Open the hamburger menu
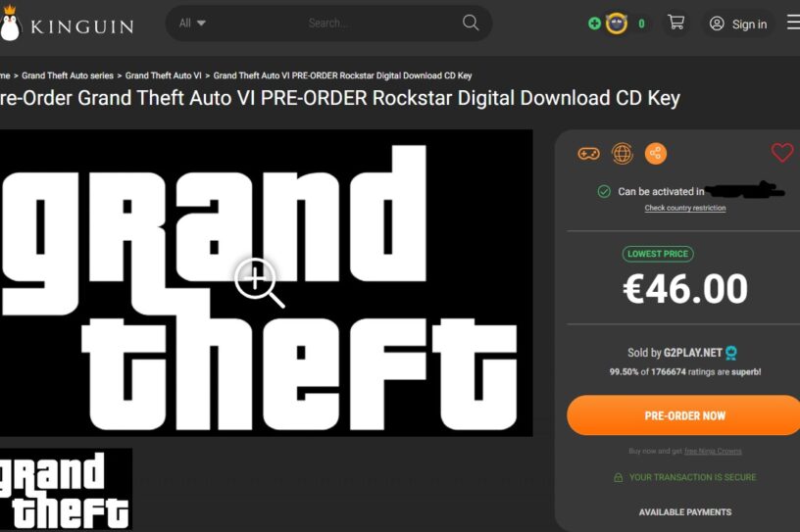The image size is (800, 532). [793, 23]
